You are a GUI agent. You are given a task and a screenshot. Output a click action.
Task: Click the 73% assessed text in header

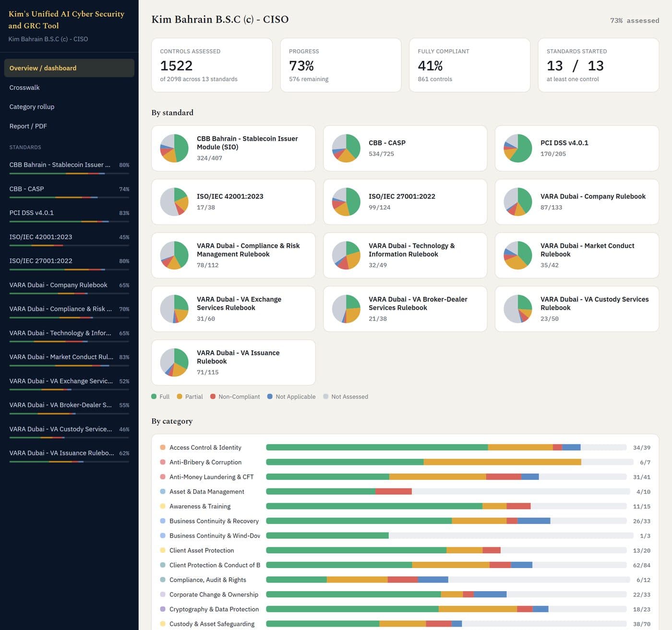[x=635, y=21]
